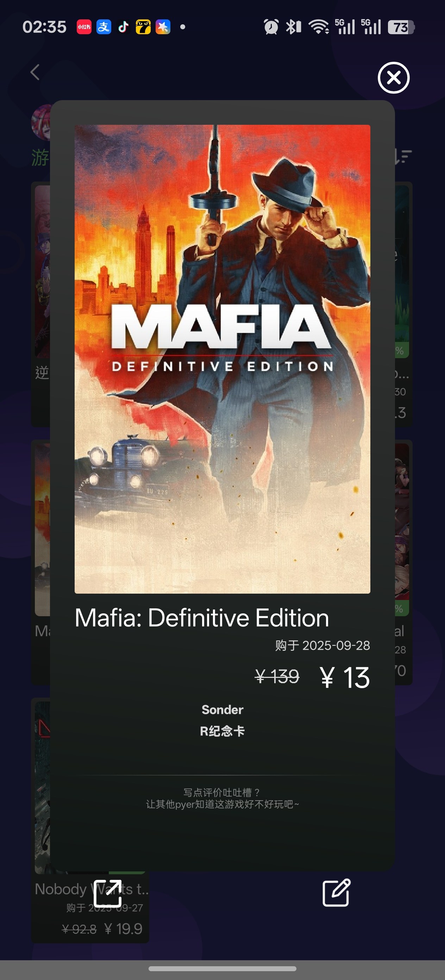Tap the Mafia: Definitive Edition title
This screenshot has width=445, height=980.
tap(202, 618)
